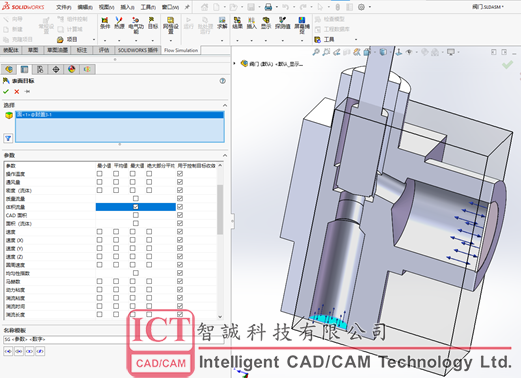This screenshot has width=521, height=378.
Task: Collapse the 选择 selection section chevron
Action: (225, 105)
